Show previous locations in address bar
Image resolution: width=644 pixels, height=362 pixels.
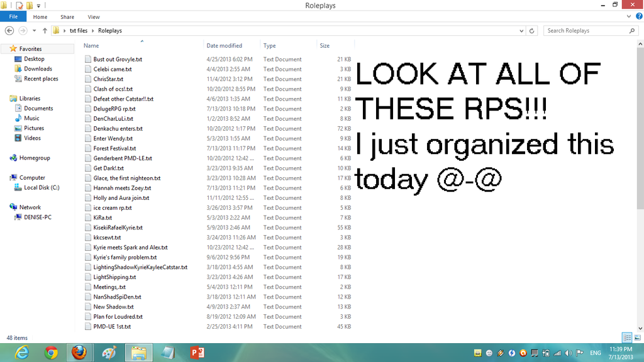[x=521, y=31]
